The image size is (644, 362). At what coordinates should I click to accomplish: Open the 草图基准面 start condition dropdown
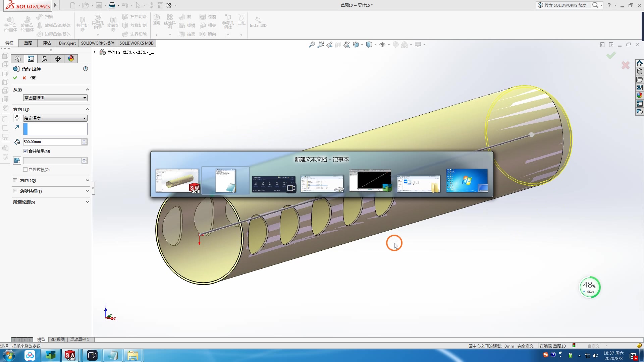click(55, 98)
